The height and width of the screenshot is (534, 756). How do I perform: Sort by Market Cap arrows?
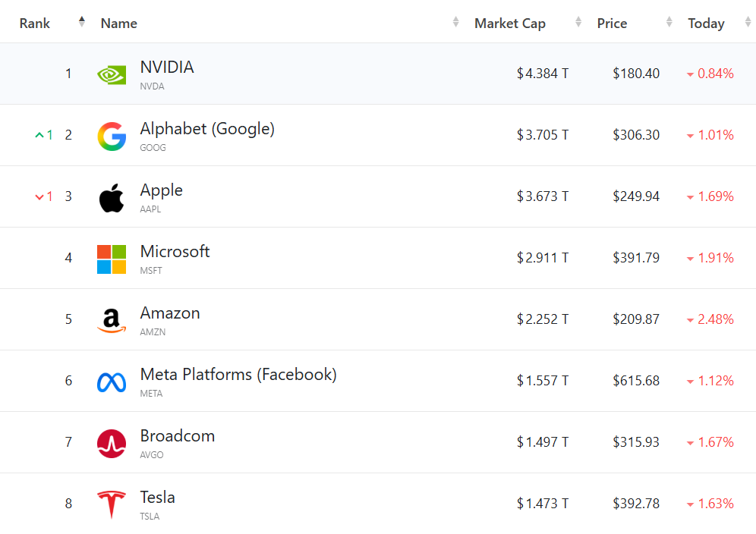(x=578, y=23)
